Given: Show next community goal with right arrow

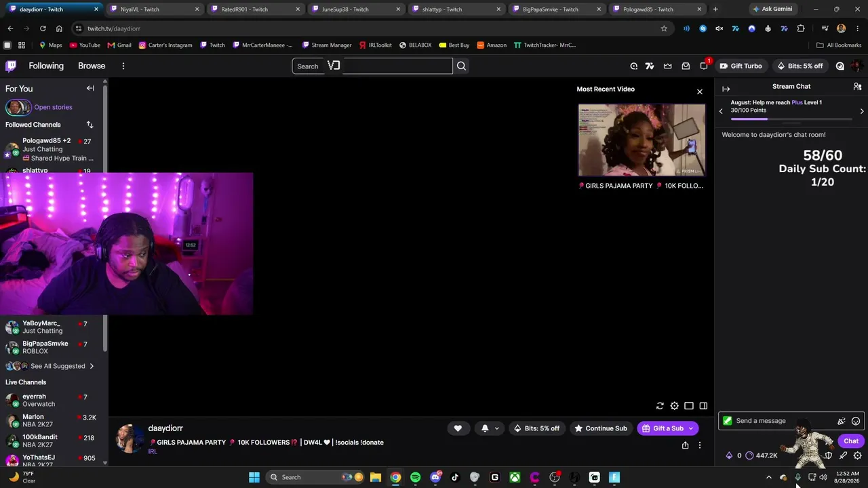Looking at the screenshot, I should (x=862, y=111).
